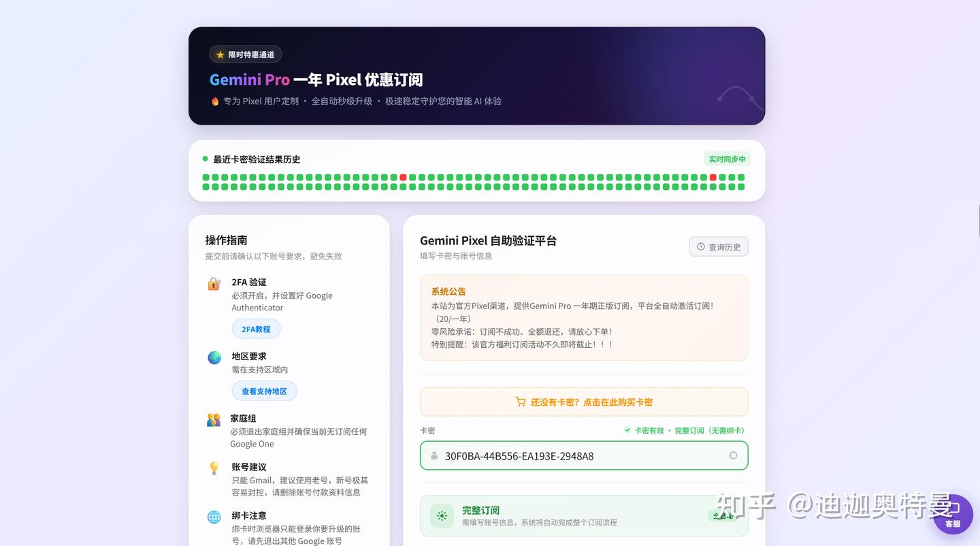Click the shopping cart icon in purchase banner

click(521, 402)
